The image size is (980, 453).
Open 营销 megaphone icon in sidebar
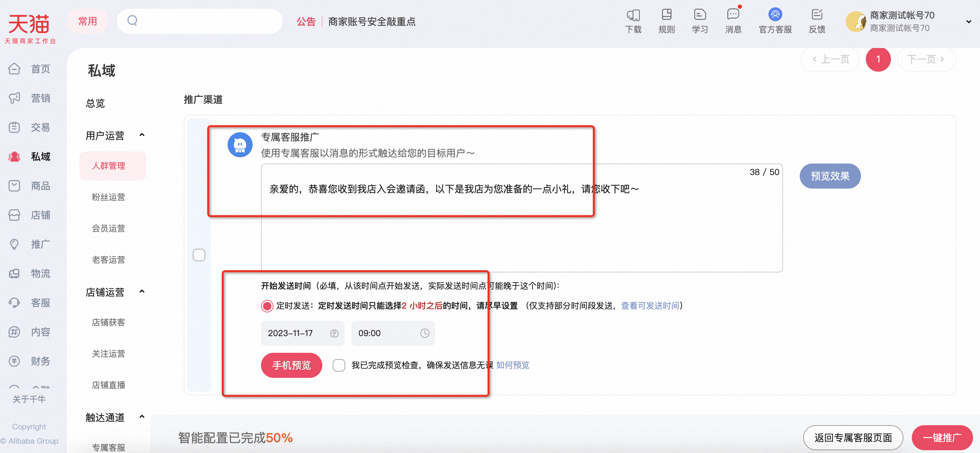[x=15, y=98]
